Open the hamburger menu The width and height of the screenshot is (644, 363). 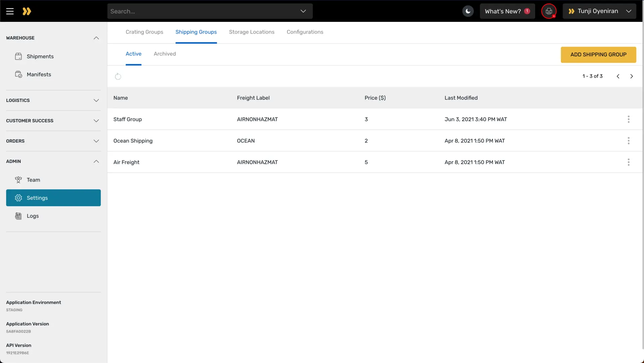coord(10,11)
